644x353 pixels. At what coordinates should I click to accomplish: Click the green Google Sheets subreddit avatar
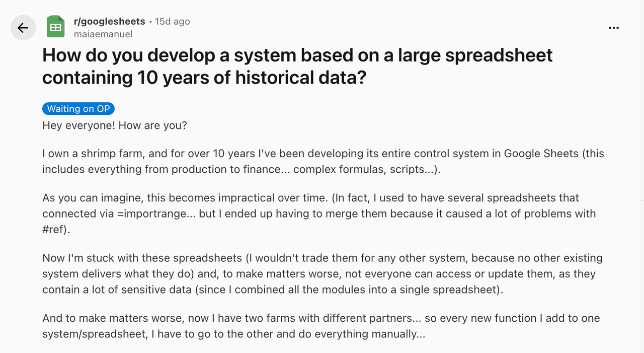[x=56, y=28]
